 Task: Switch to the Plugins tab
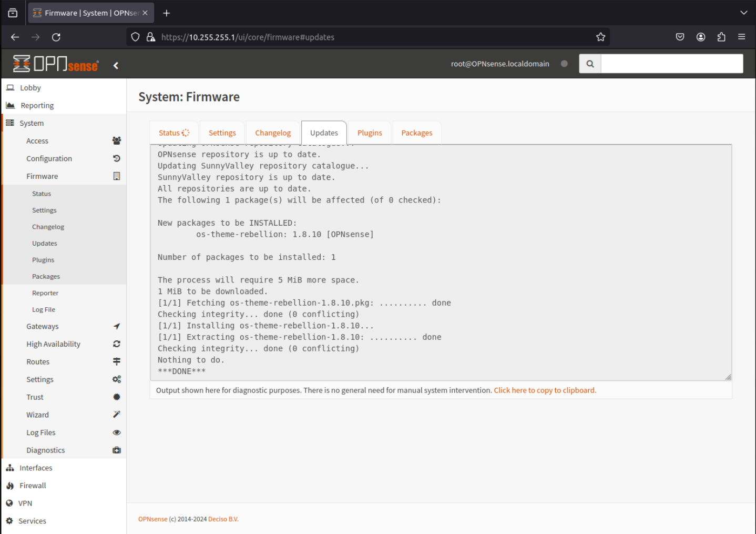click(370, 133)
